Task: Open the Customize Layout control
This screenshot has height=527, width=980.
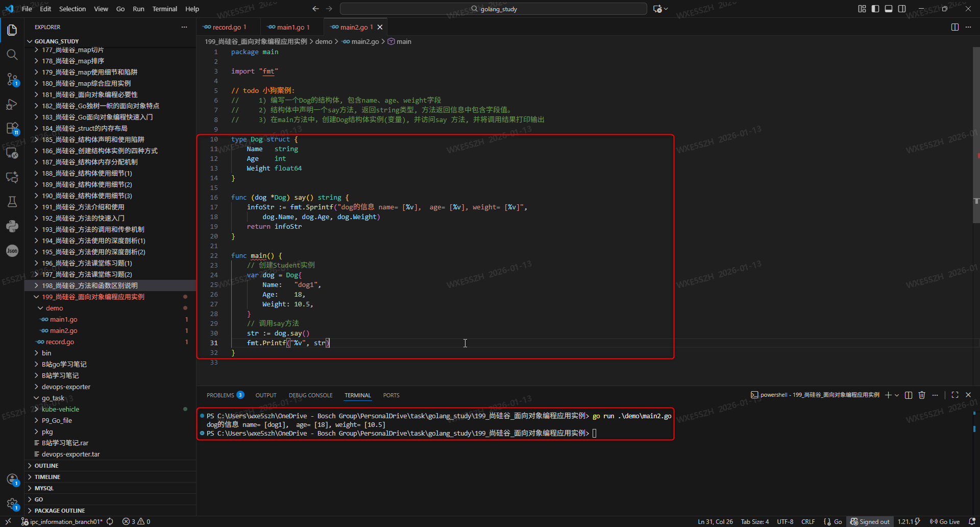Action: pyautogui.click(x=862, y=9)
